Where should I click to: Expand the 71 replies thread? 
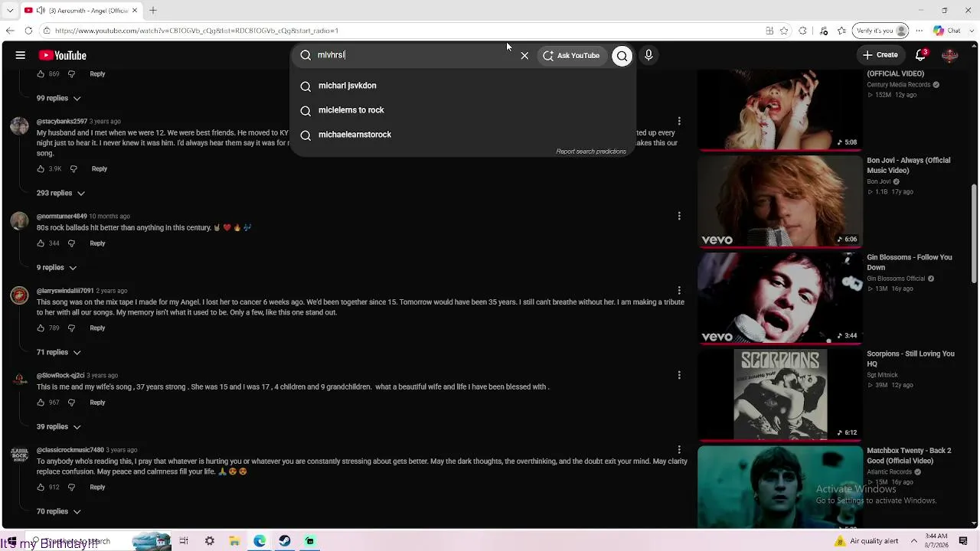pyautogui.click(x=59, y=352)
